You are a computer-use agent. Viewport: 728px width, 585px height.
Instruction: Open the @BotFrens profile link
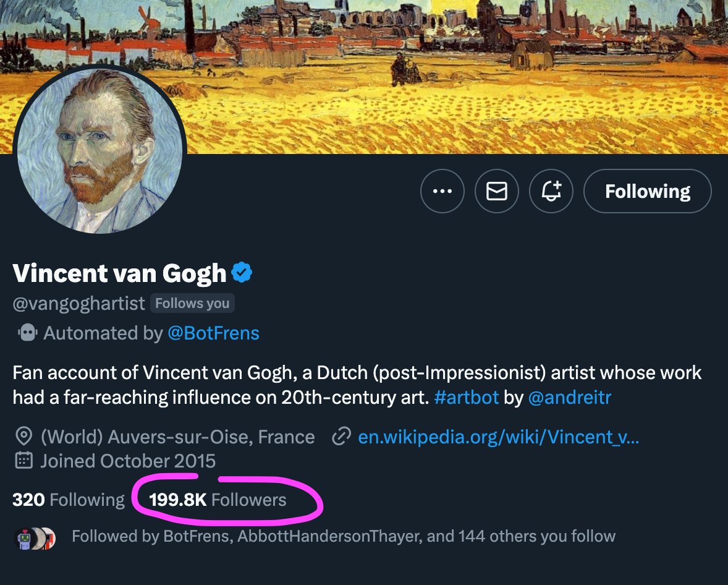(213, 333)
